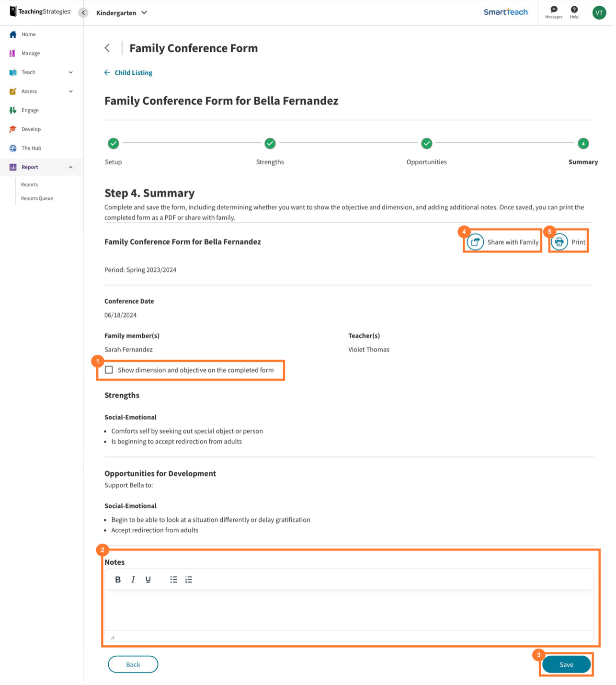Click the Print icon on the summary
Viewport: 616px width, 685px height.
click(559, 242)
